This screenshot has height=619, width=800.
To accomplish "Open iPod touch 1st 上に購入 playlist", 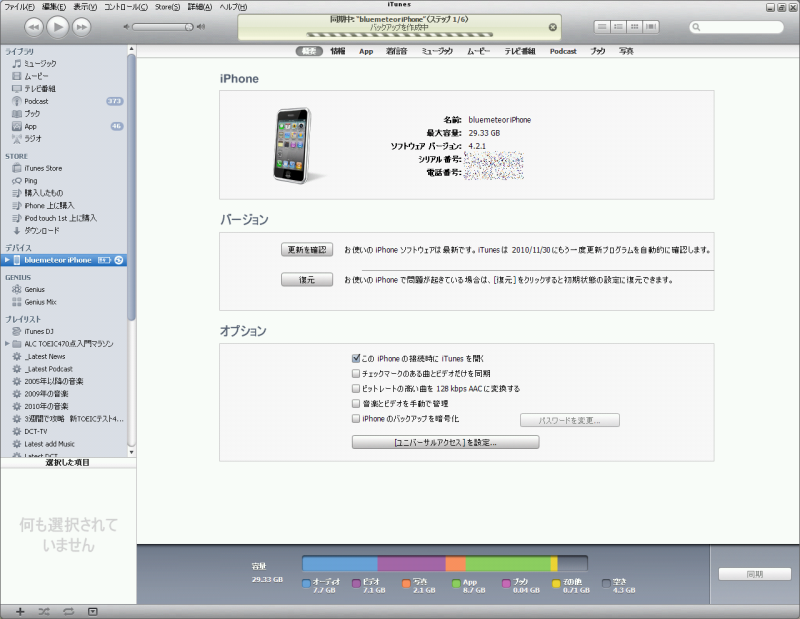I will pos(63,218).
